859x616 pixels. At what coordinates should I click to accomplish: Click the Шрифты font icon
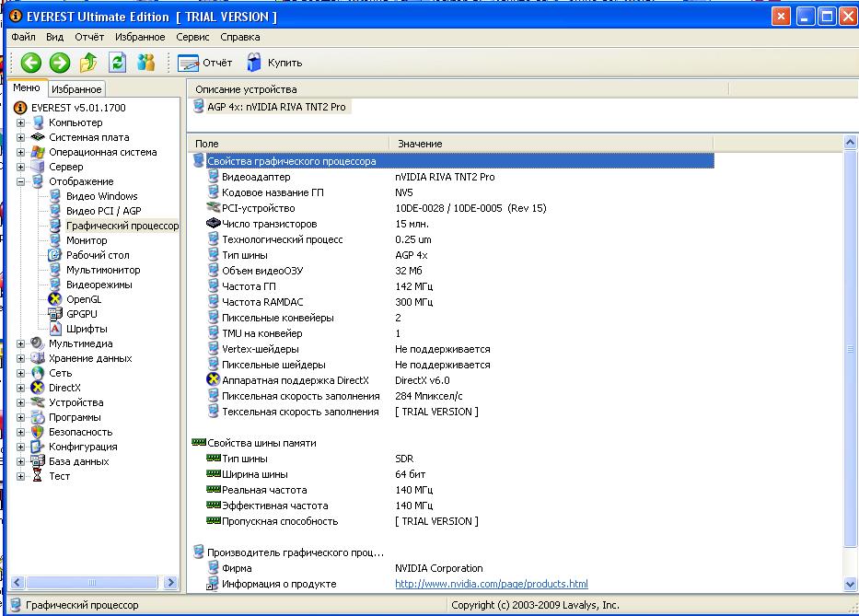55,329
